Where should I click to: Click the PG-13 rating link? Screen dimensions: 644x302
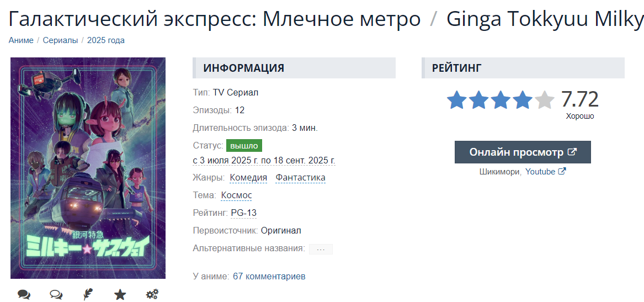point(243,213)
